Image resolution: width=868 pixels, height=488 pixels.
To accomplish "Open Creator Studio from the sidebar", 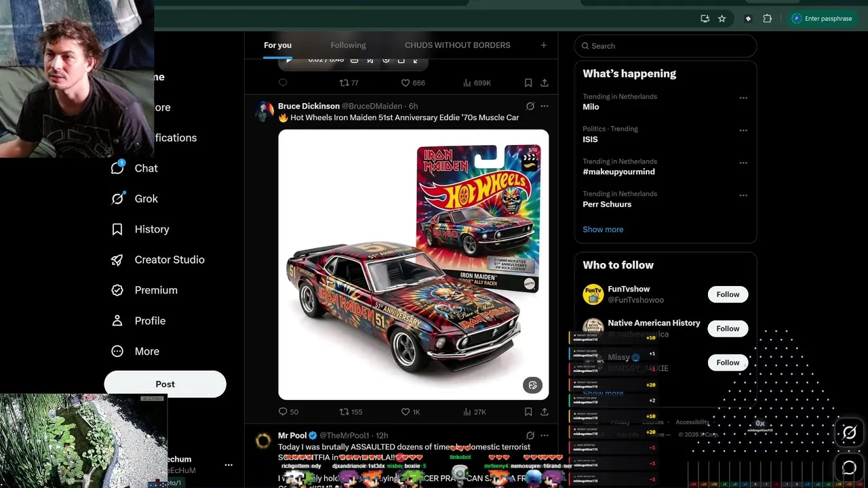I will (157, 260).
